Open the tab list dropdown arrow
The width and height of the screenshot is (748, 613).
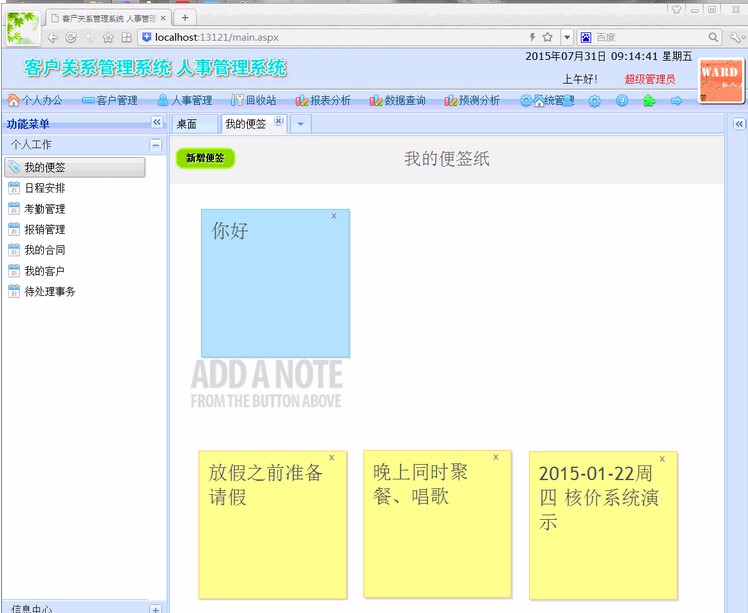[301, 124]
